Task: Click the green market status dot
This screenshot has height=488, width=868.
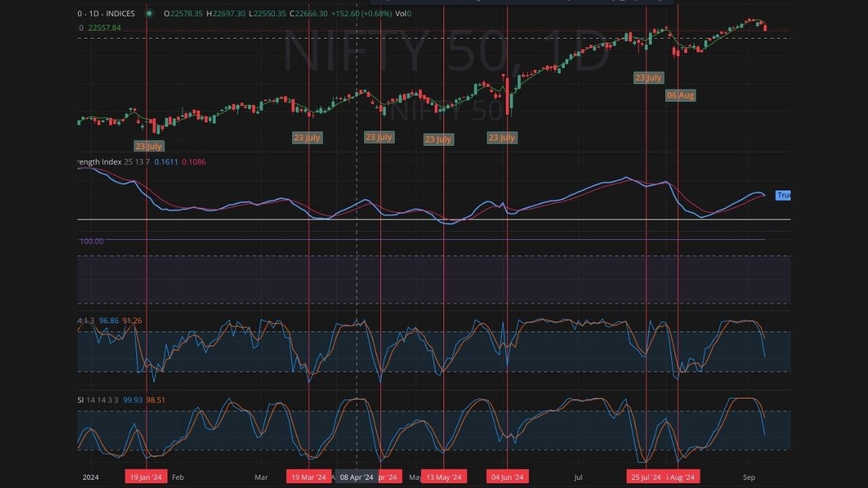Action: point(149,14)
